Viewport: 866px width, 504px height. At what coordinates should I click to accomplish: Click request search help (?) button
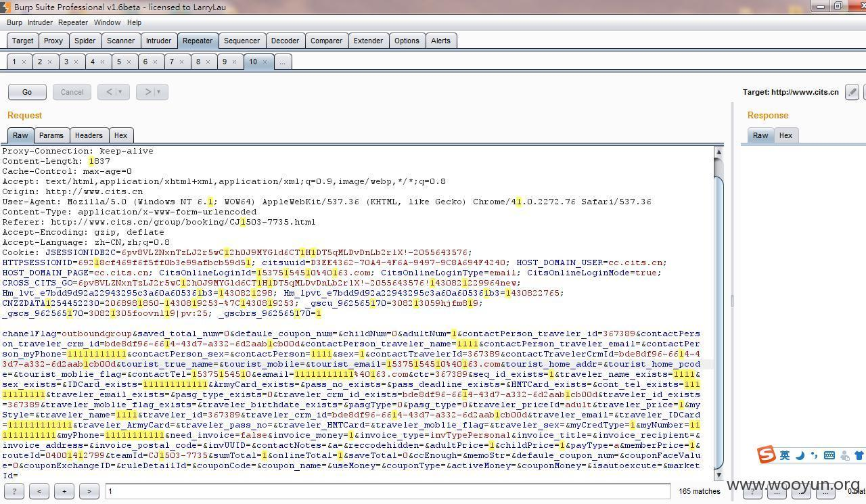tap(14, 491)
